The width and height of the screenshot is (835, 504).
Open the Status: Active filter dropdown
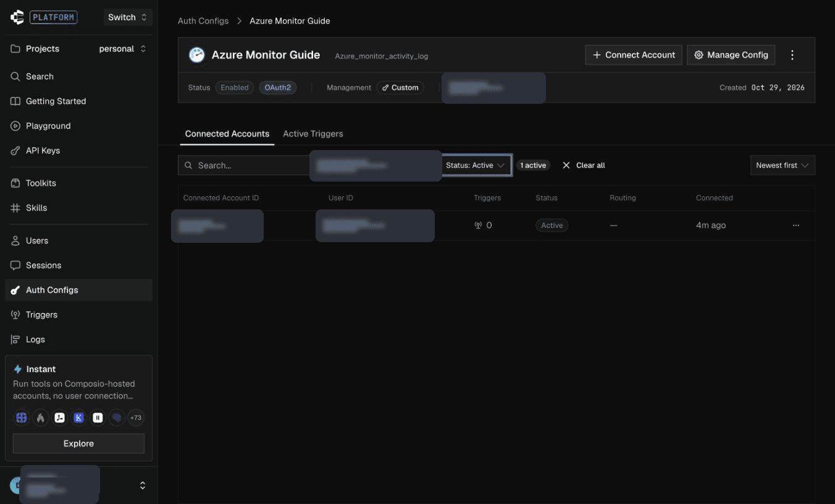click(476, 166)
